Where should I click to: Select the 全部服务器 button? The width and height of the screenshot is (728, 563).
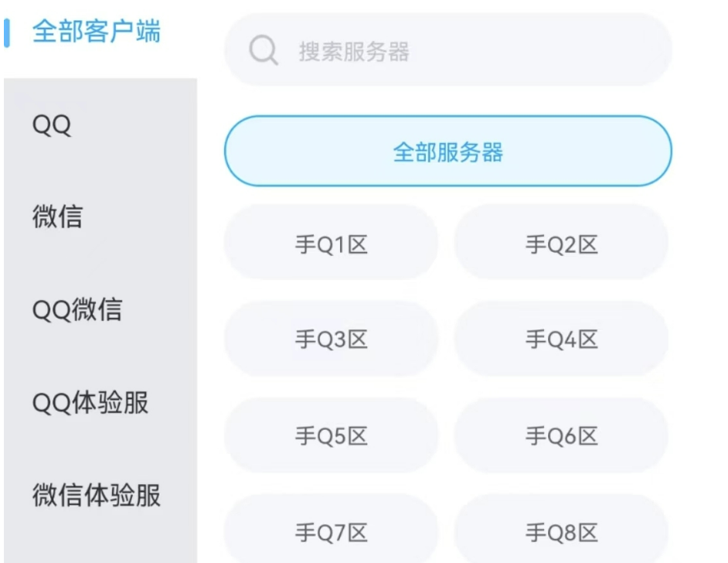pos(447,152)
